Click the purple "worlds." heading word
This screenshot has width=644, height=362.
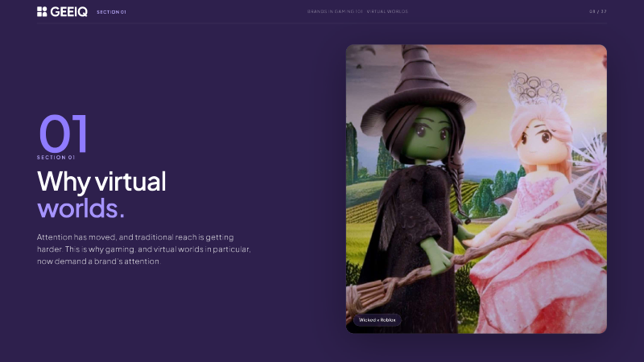pos(80,208)
